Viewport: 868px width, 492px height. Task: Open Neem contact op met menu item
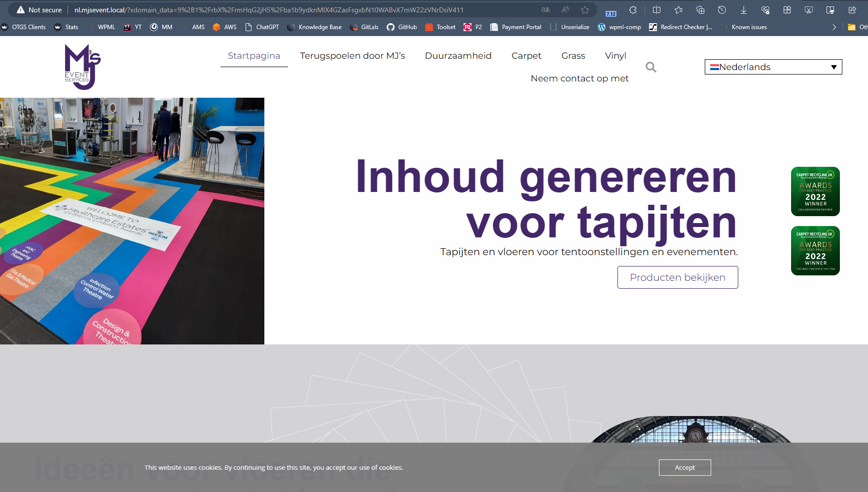[579, 78]
